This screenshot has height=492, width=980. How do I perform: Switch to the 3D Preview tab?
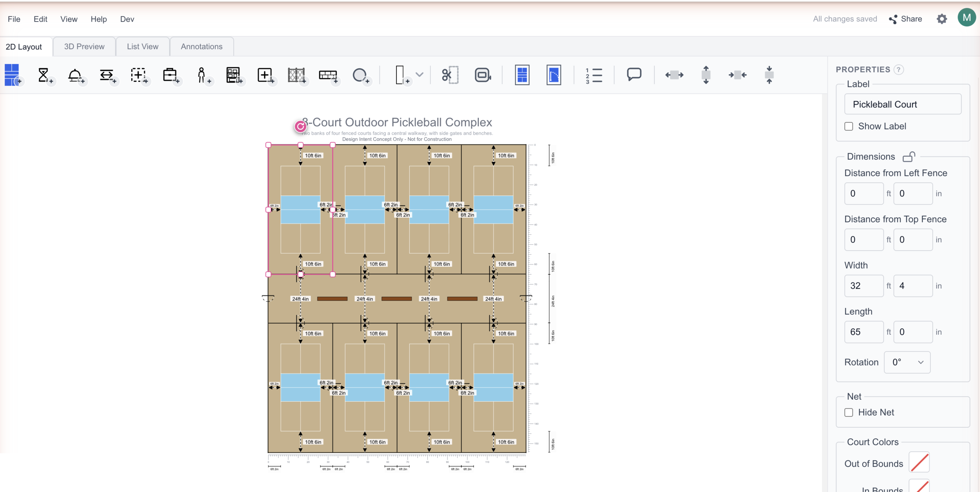coord(84,46)
